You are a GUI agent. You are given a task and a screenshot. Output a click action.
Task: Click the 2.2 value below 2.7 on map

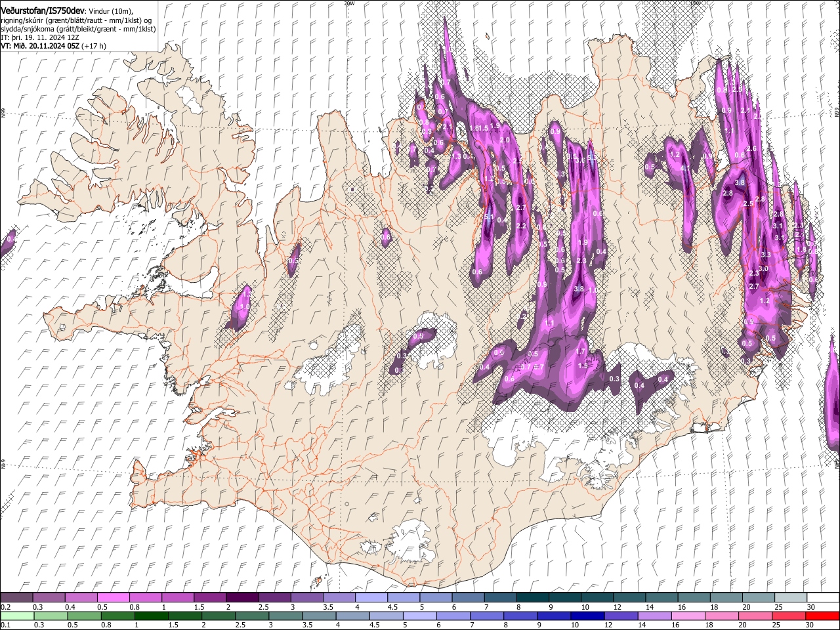pyautogui.click(x=521, y=226)
